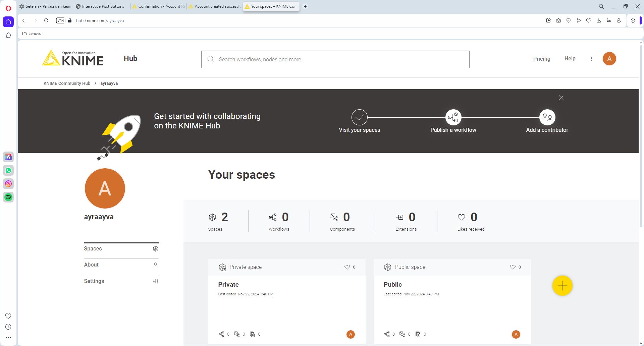The width and height of the screenshot is (644, 346).
Task: Click the large ayraayva profile avatar
Action: point(105,188)
